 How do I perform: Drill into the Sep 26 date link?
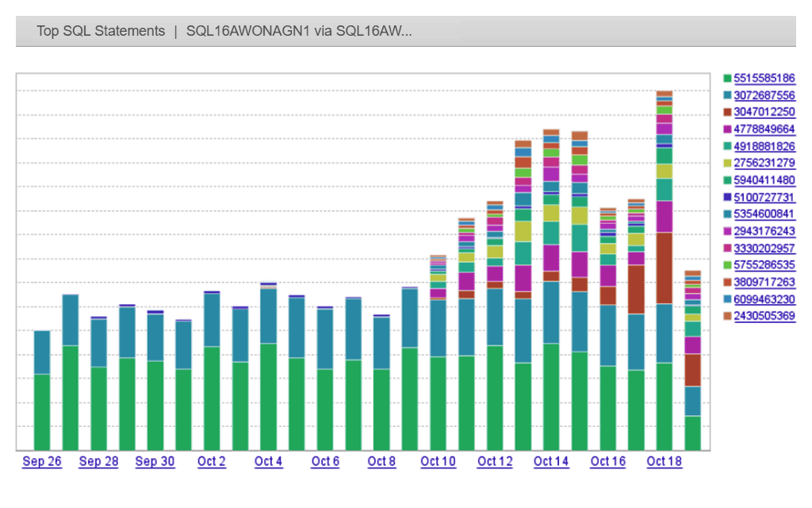click(41, 461)
